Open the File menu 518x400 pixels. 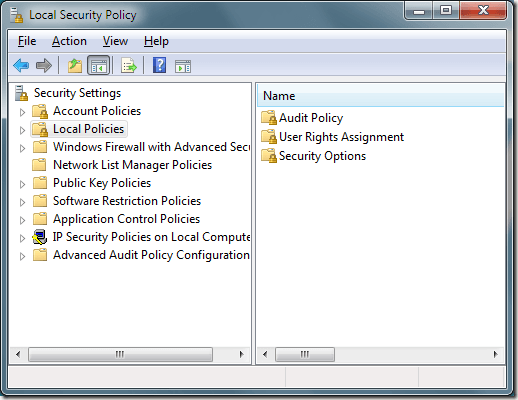click(27, 41)
